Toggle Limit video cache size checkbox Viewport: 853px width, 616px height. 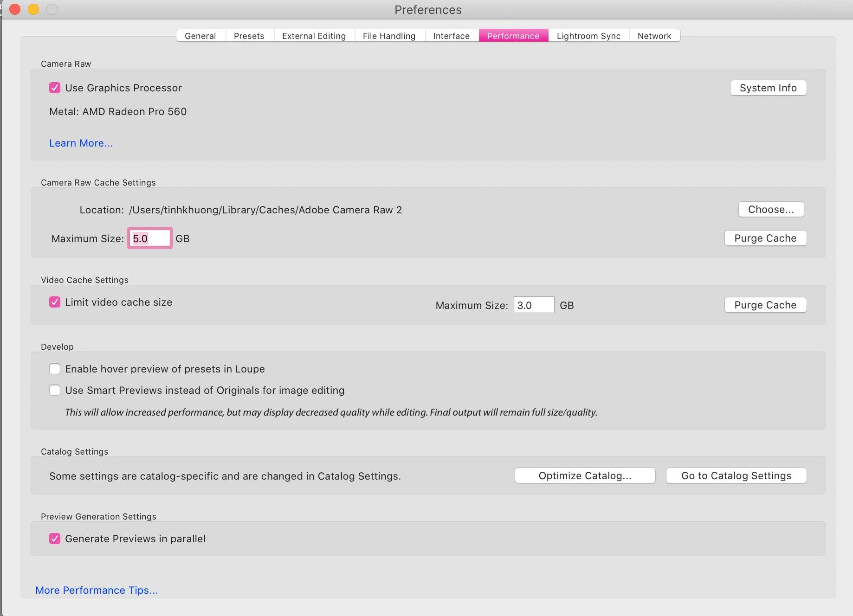tap(55, 302)
